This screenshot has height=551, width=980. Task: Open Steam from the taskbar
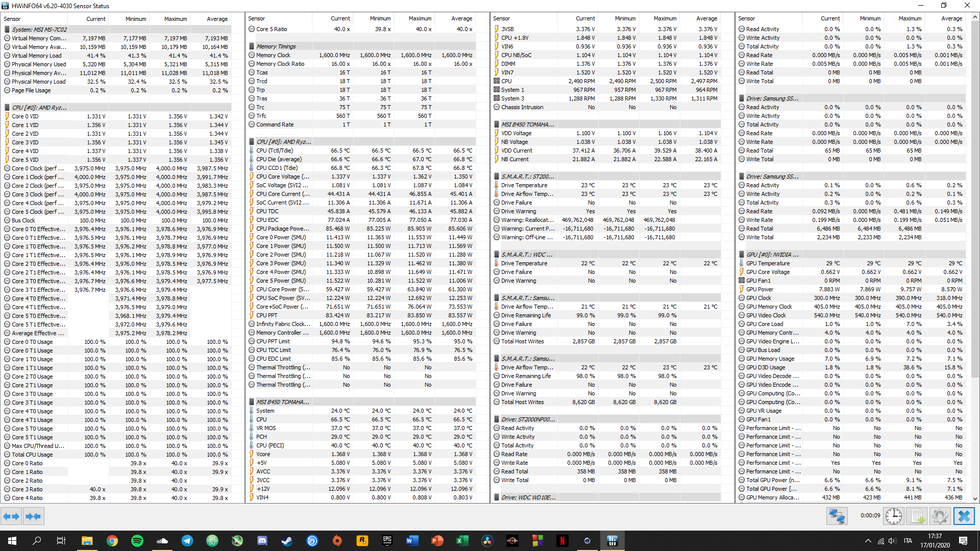point(287,541)
